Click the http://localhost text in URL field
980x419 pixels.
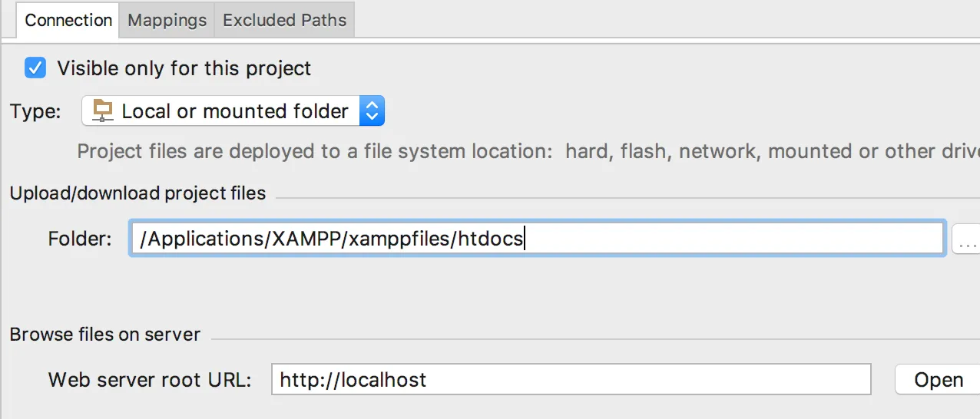[353, 379]
